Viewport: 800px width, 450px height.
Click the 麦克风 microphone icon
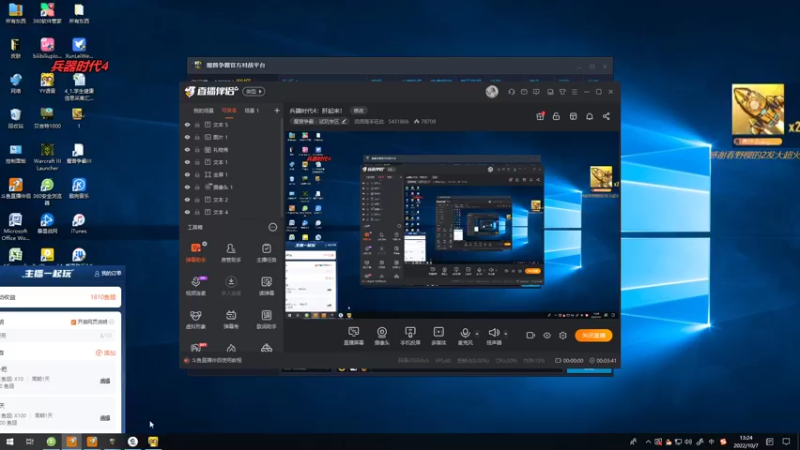point(465,333)
